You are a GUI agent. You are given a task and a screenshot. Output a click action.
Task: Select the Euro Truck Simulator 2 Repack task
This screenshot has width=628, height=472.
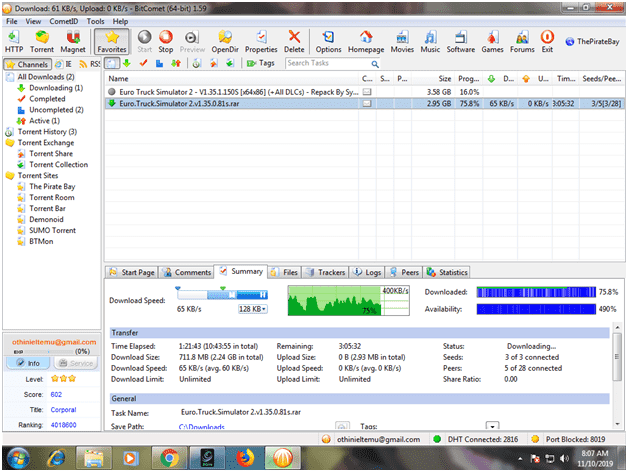[364, 92]
